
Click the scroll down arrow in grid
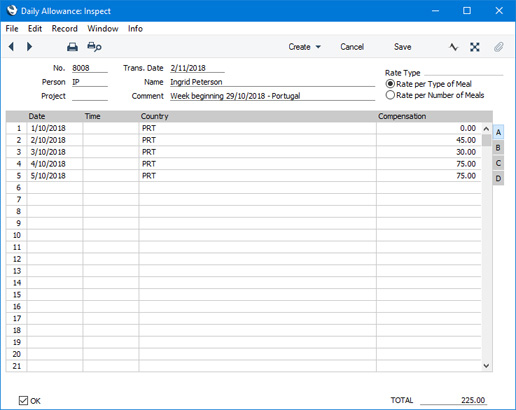(x=486, y=366)
